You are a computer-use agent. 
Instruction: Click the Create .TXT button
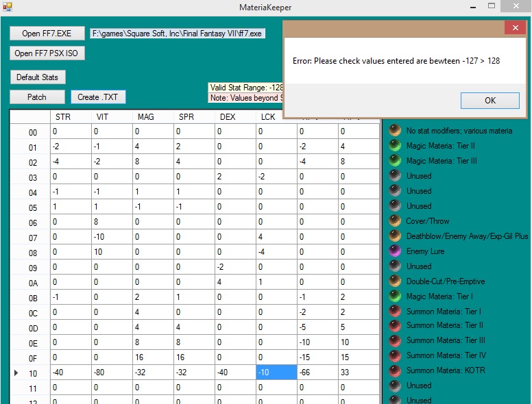tap(98, 97)
